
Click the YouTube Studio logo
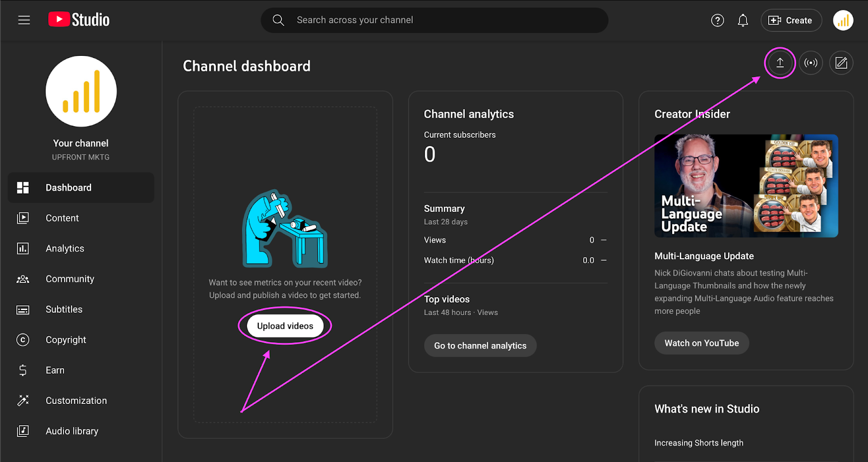(x=79, y=20)
